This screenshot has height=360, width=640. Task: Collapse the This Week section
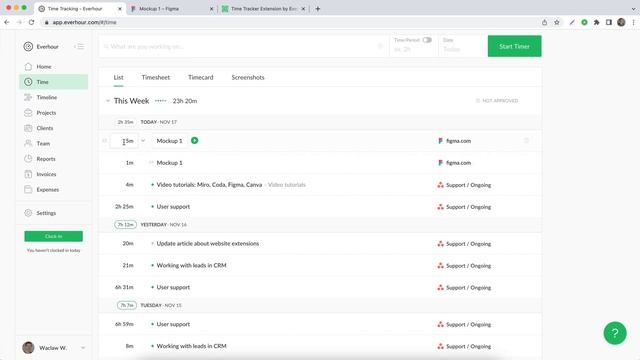[108, 101]
